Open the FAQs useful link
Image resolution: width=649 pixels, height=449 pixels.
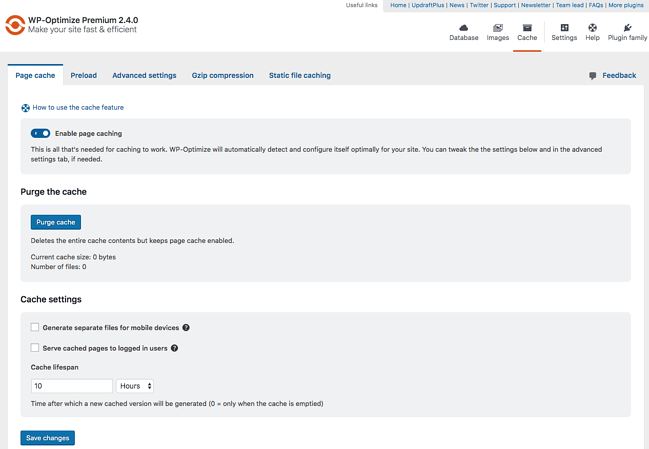click(596, 5)
